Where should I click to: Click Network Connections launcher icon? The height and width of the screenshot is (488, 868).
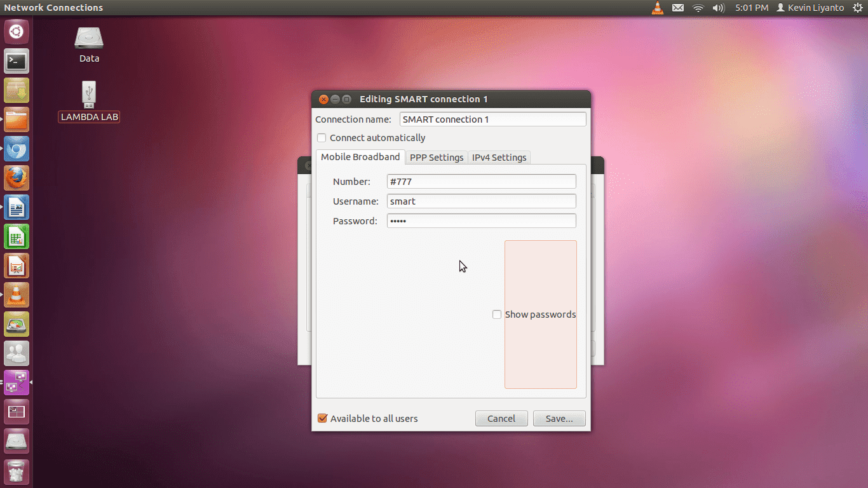(x=17, y=383)
